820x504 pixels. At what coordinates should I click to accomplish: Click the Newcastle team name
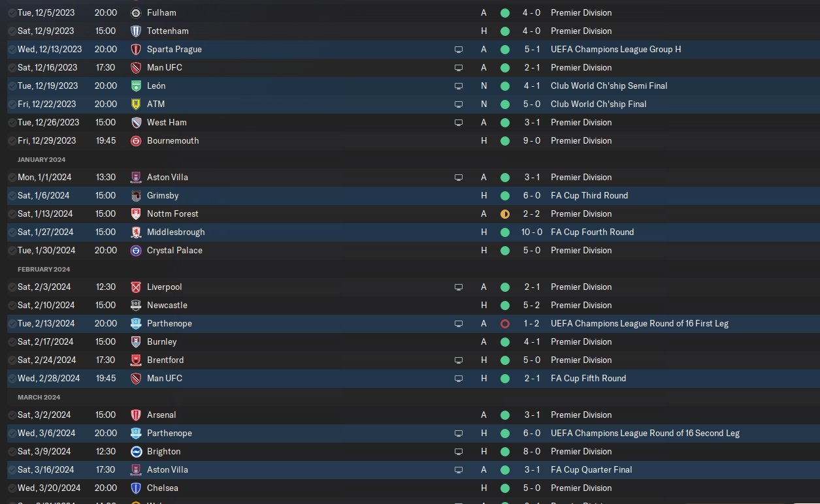click(167, 306)
